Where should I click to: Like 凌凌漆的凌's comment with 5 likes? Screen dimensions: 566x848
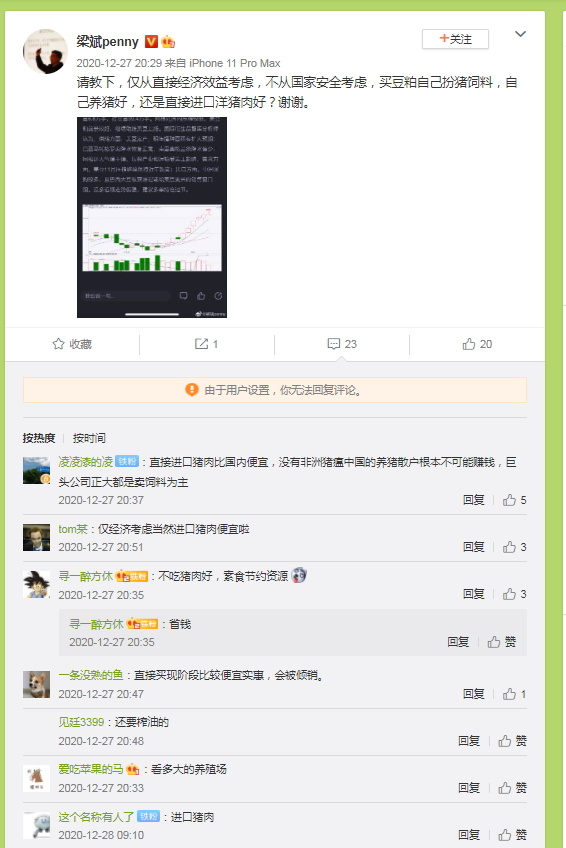click(x=509, y=500)
